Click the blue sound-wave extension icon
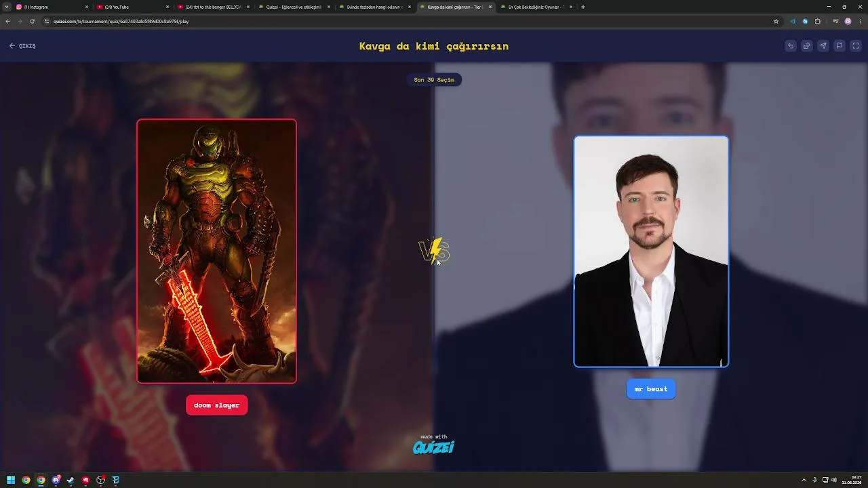This screenshot has width=868, height=488. tap(793, 21)
